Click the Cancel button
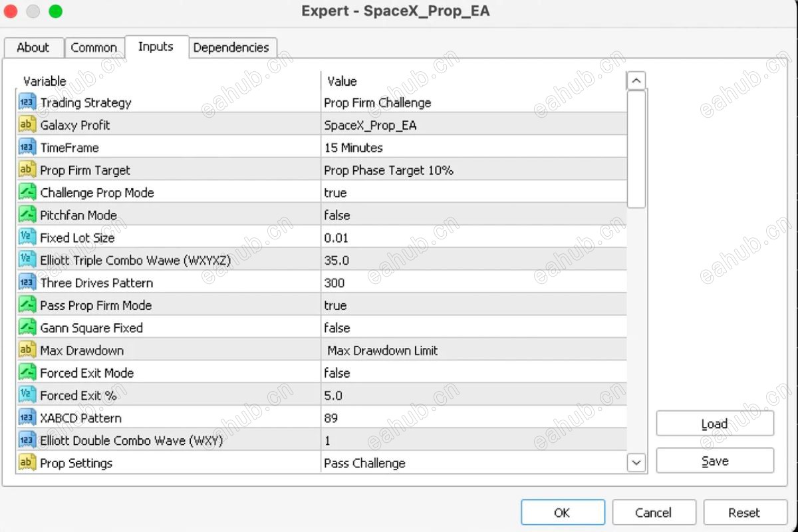This screenshot has width=798, height=532. point(653,512)
